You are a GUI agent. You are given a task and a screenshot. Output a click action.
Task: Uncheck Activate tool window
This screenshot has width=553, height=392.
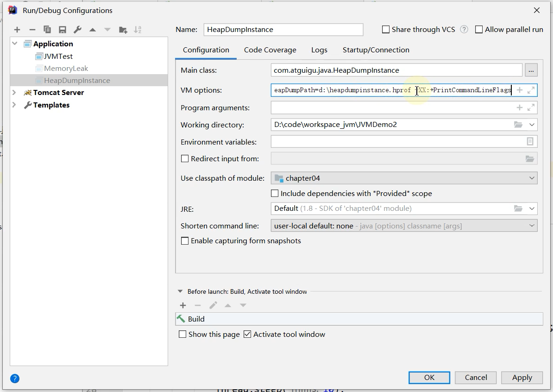pyautogui.click(x=247, y=334)
